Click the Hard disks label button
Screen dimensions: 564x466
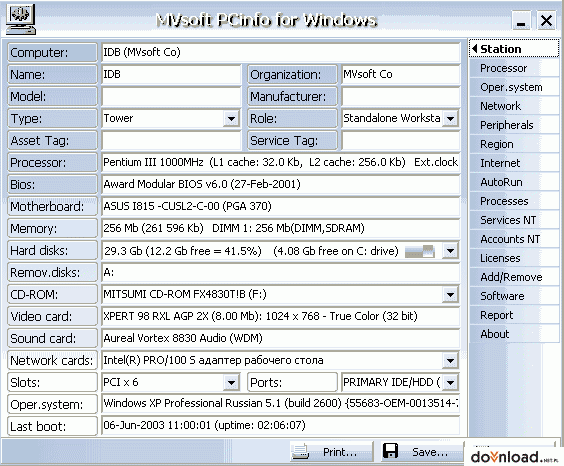click(52, 251)
